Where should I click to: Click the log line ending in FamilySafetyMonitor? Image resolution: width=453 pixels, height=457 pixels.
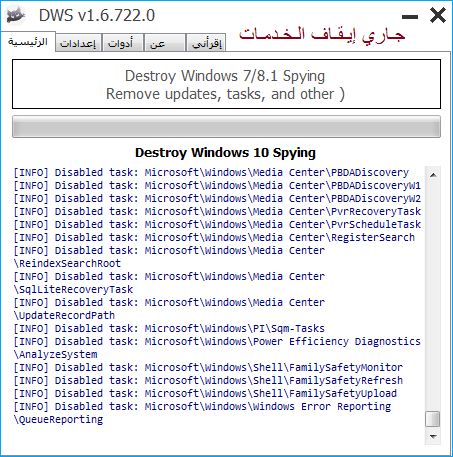pos(208,368)
